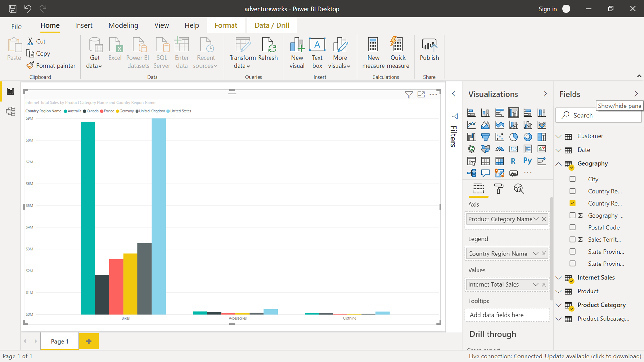Add a new report page

point(89,341)
